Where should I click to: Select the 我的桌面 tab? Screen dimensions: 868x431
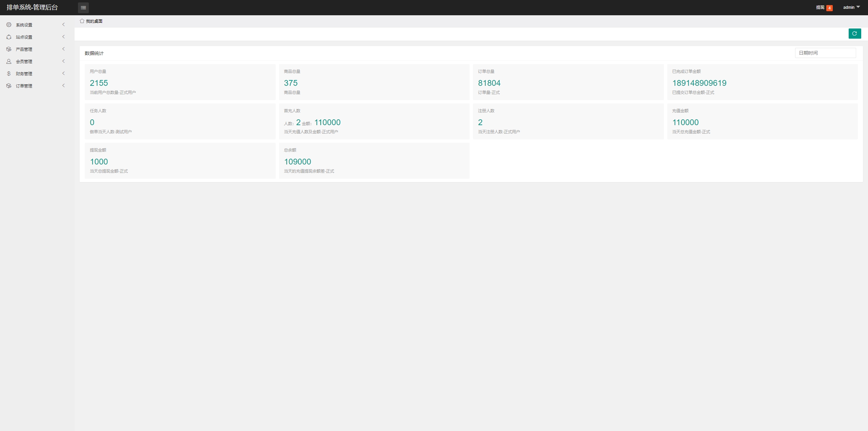(x=94, y=21)
